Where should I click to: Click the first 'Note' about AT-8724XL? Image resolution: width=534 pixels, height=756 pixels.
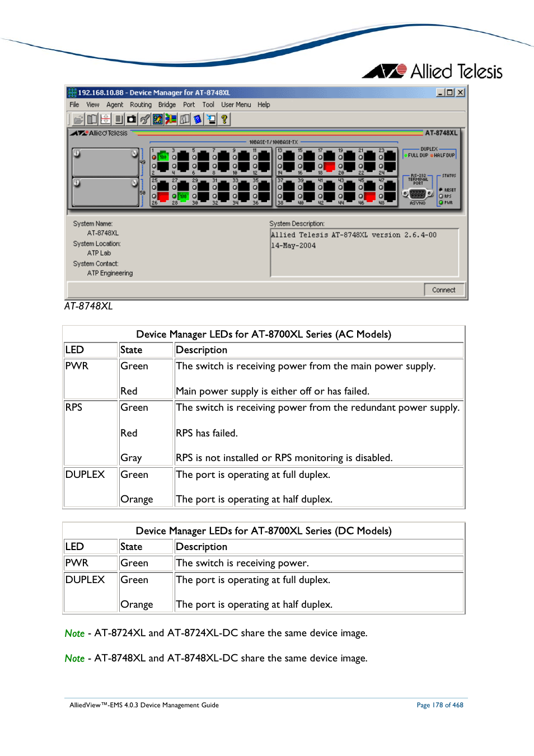(74, 633)
